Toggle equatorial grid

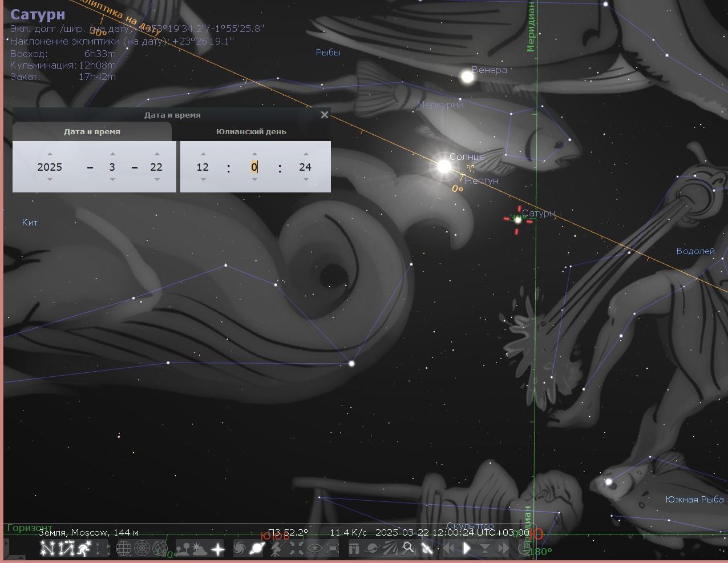(123, 549)
